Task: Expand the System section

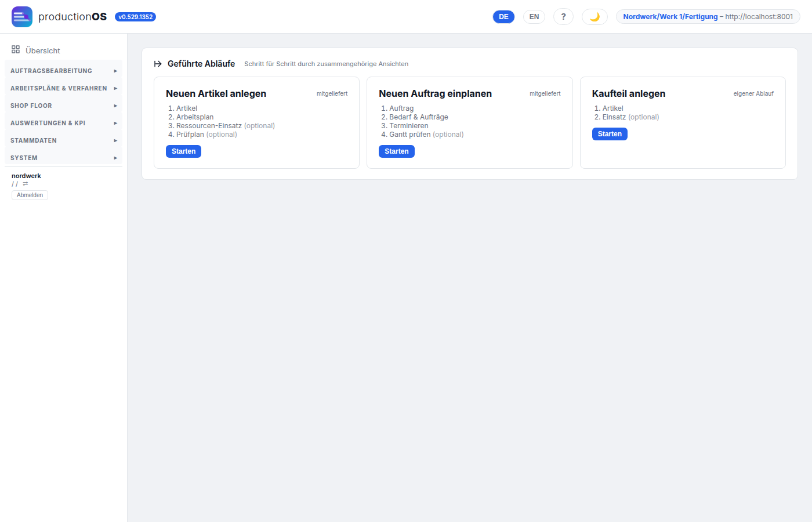Action: (x=64, y=158)
